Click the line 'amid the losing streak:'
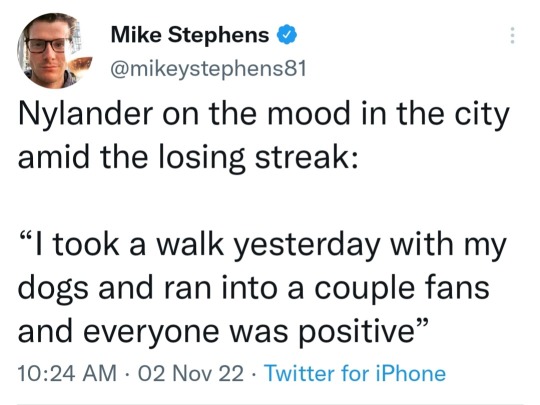 click(x=188, y=158)
